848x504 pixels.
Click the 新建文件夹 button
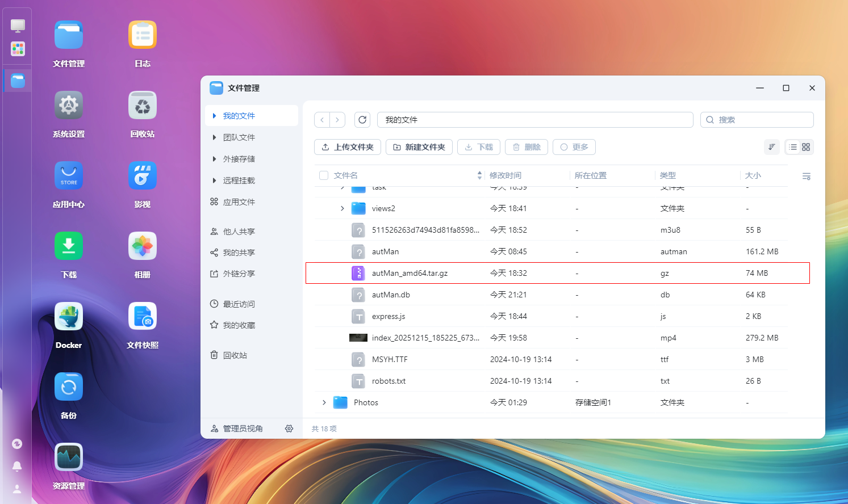[x=419, y=147]
